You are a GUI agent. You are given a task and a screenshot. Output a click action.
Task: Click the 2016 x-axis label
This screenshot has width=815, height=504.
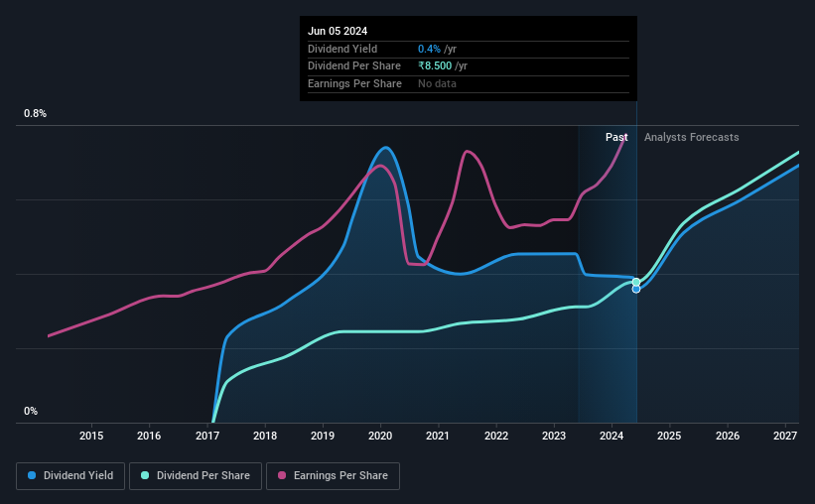point(149,436)
